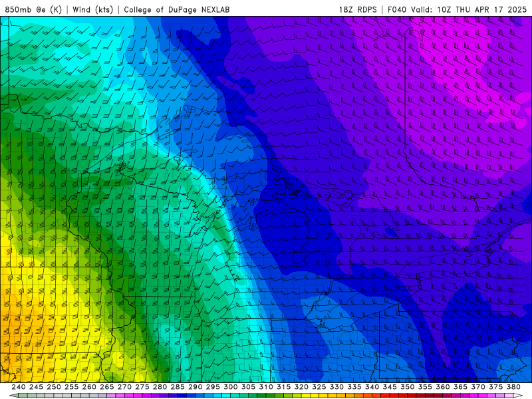532x399 pixels.
Task: Select the 330 value on the color scale
Action: [x=336, y=387]
